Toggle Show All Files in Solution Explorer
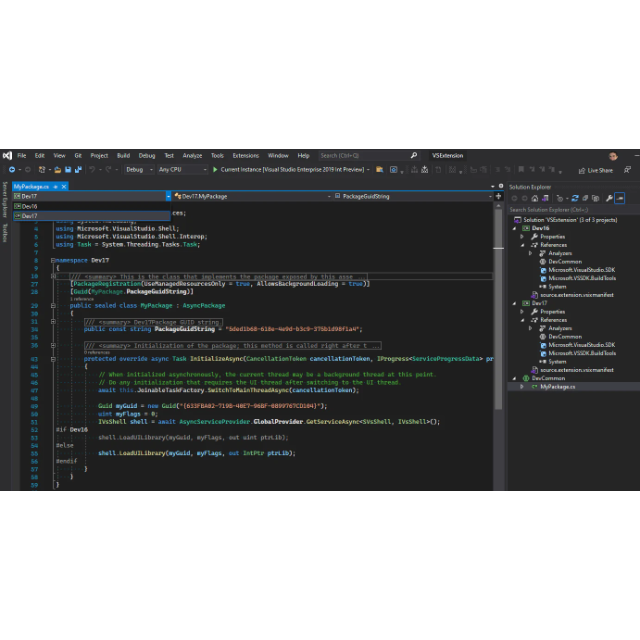This screenshot has height=640, width=640. pyautogui.click(x=596, y=198)
